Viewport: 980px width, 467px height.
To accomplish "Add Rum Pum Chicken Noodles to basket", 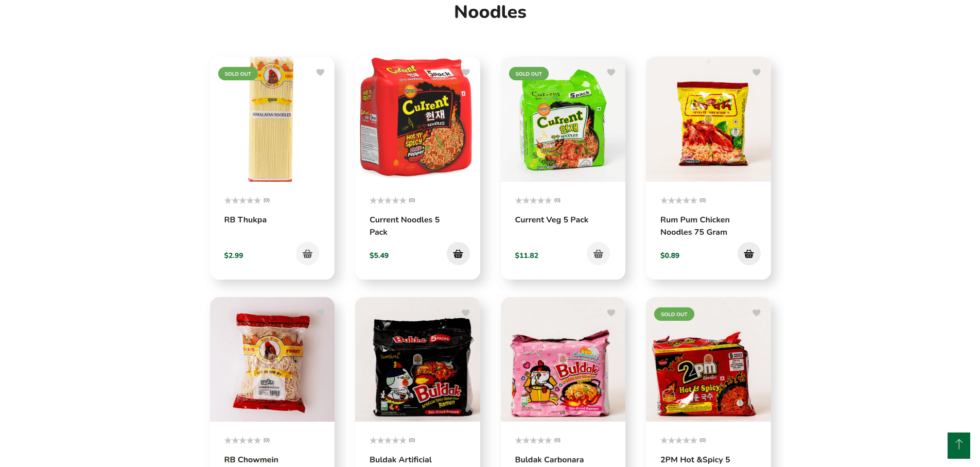I will tap(749, 254).
